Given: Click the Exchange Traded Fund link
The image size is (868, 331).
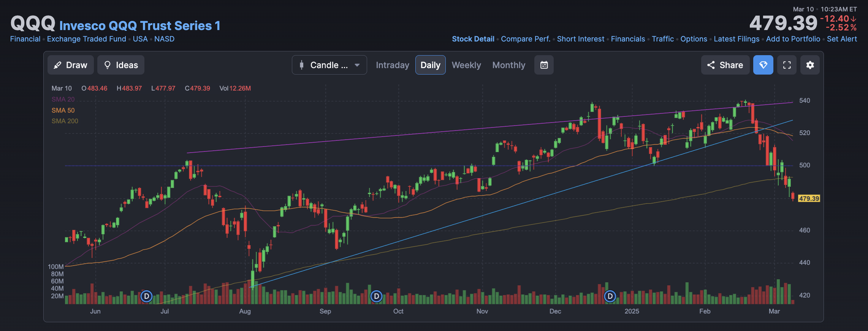Looking at the screenshot, I should click(x=87, y=39).
